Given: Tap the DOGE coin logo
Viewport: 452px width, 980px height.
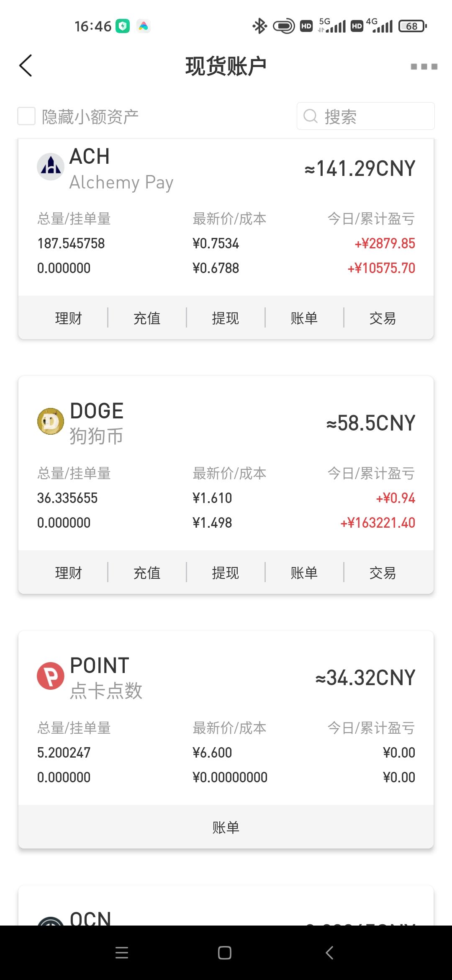Looking at the screenshot, I should [51, 421].
